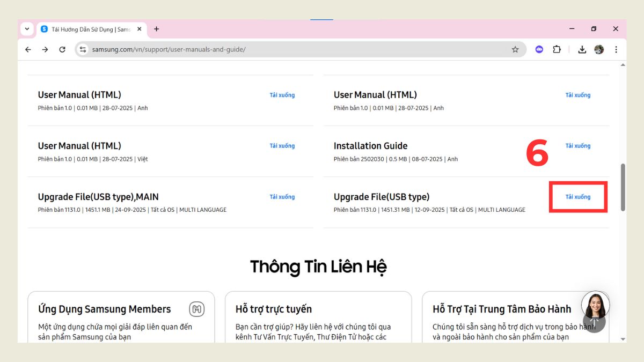Expand the tab search dropdown arrow

[x=27, y=29]
